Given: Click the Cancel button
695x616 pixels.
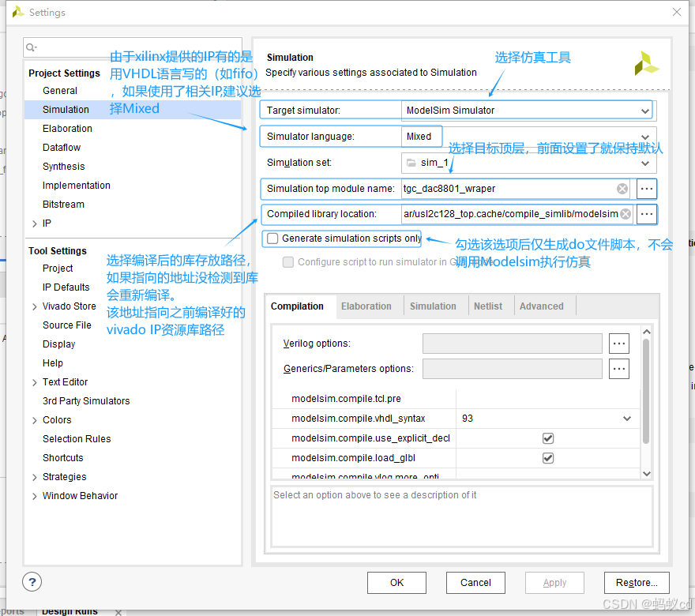Looking at the screenshot, I should click(x=475, y=582).
